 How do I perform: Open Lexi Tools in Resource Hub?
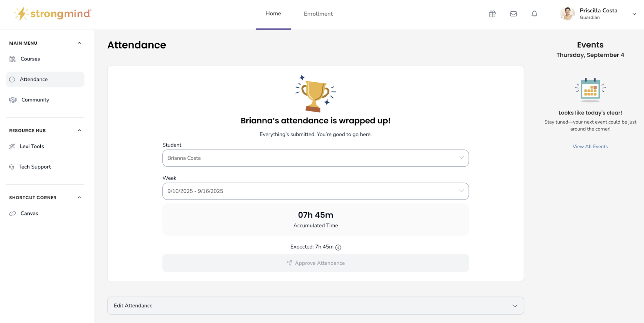pyautogui.click(x=32, y=146)
